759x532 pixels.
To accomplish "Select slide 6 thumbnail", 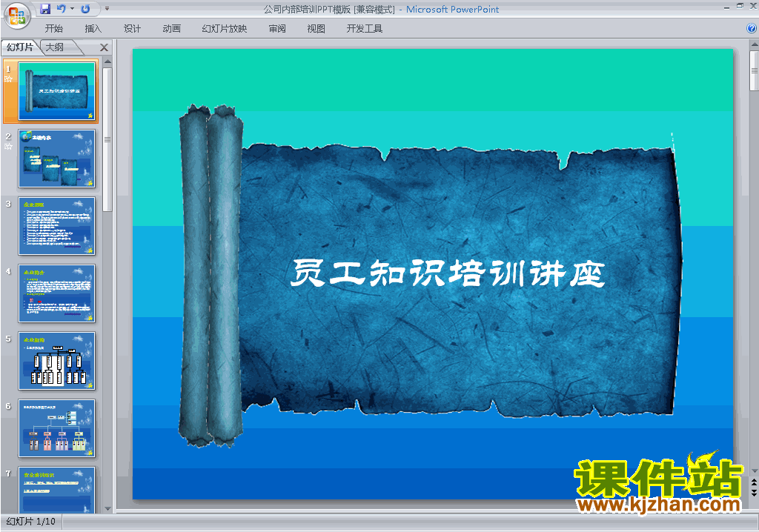I will tap(56, 428).
